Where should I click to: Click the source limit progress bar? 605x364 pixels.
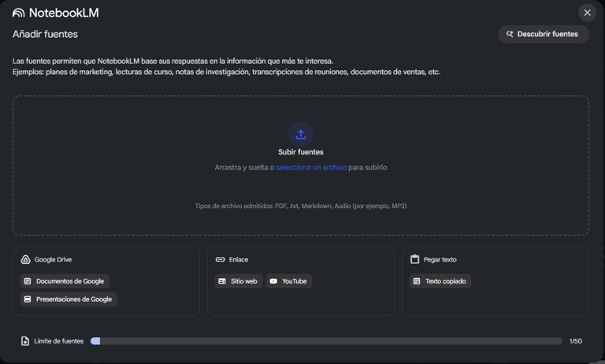326,341
